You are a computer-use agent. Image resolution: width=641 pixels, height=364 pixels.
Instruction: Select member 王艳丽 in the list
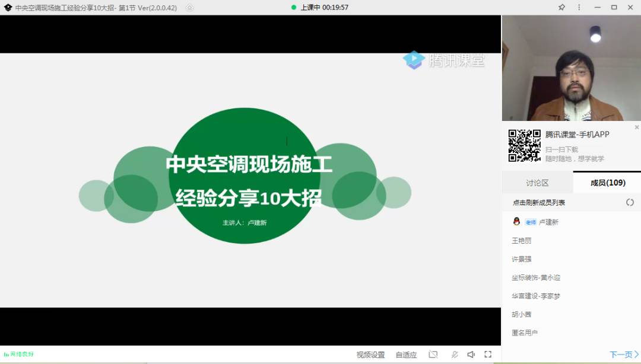[x=521, y=240]
